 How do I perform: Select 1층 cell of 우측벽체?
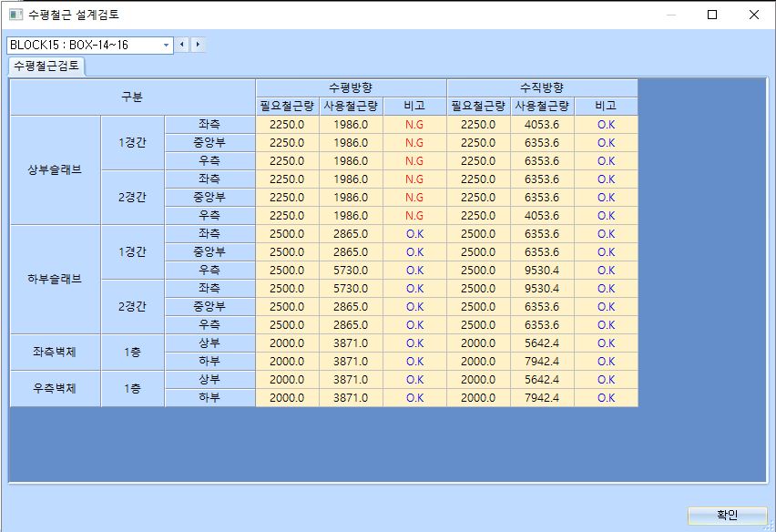click(x=133, y=389)
